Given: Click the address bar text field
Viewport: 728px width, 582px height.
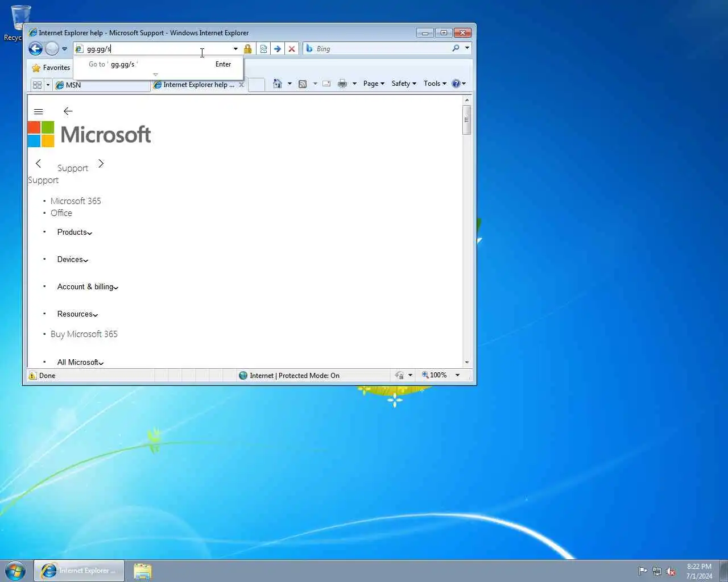Looking at the screenshot, I should pos(152,49).
